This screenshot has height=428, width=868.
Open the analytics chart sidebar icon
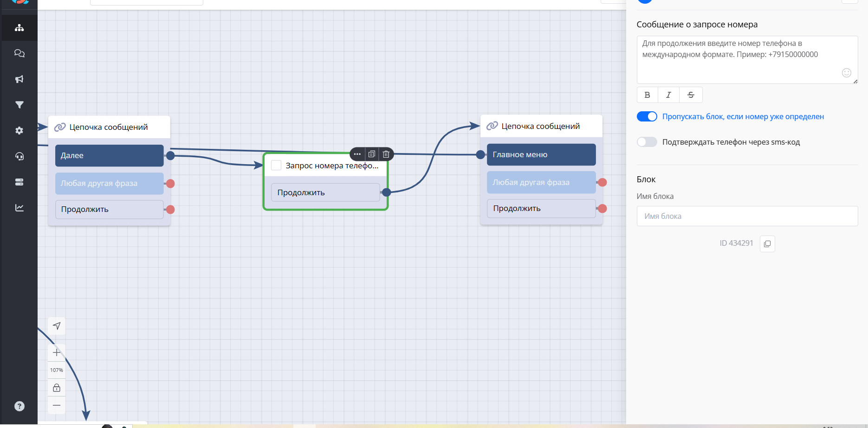[19, 208]
